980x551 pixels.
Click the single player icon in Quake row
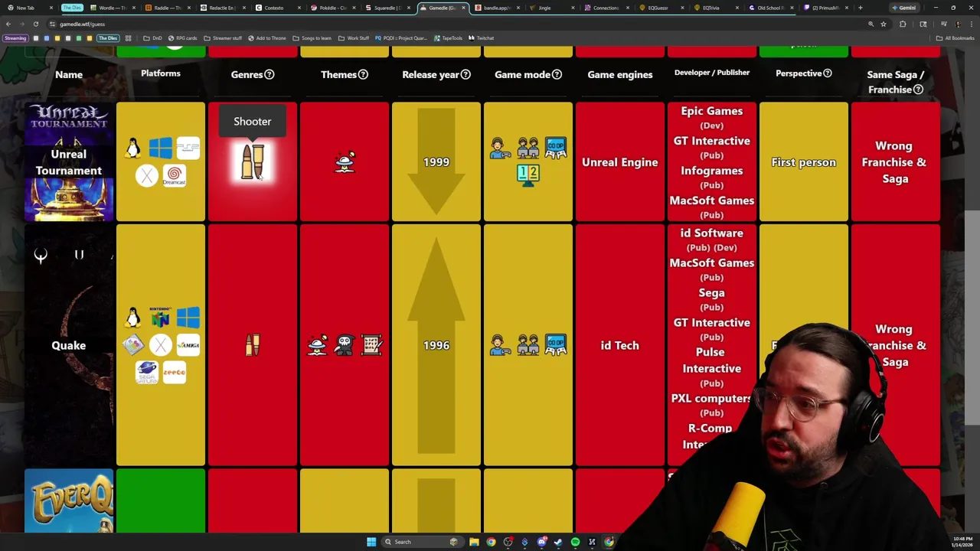coord(500,345)
